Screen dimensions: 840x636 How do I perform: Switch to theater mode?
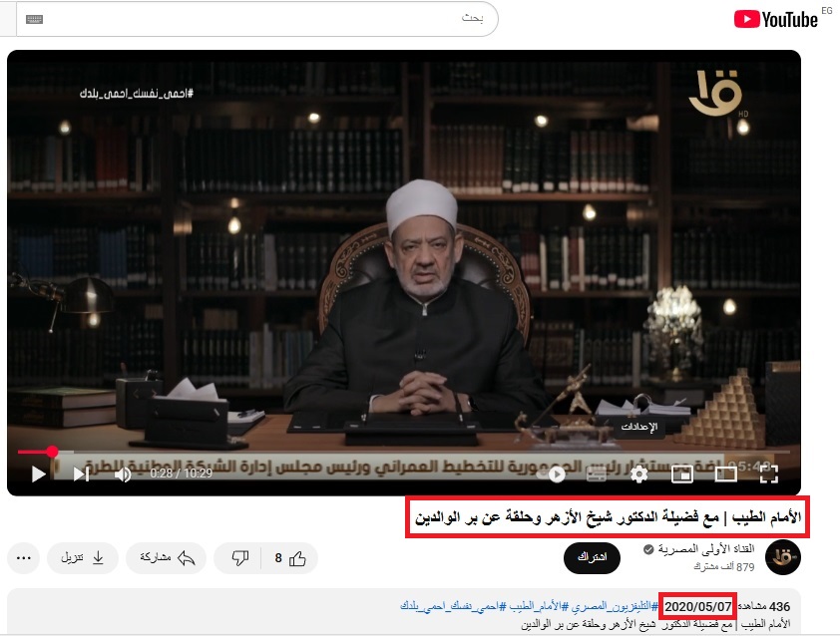click(x=725, y=475)
